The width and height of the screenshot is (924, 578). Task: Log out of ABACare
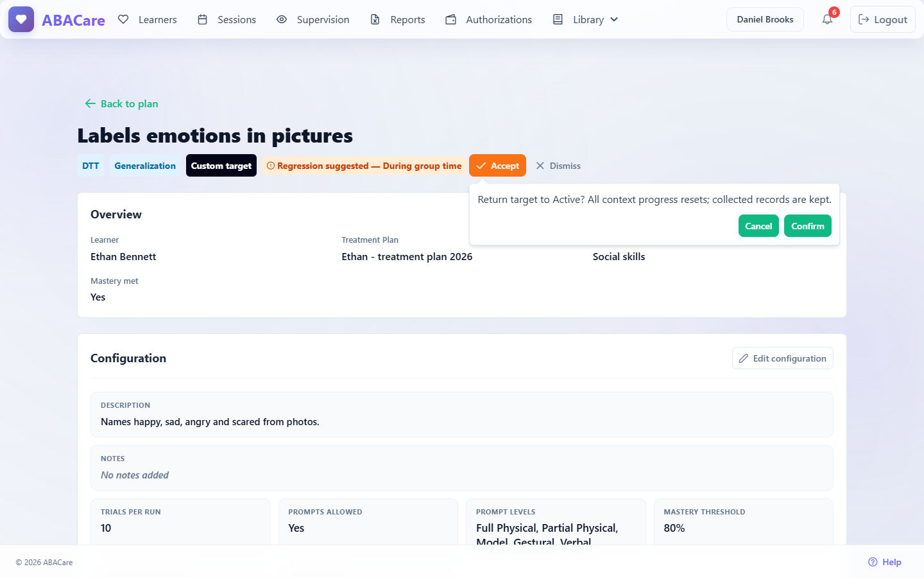[x=883, y=19]
